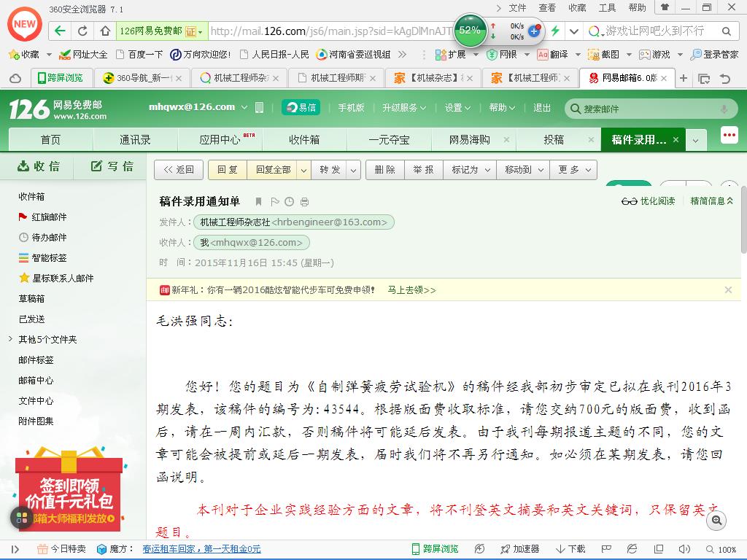Click the phone icon next to the email address
This screenshot has width=747, height=560.
click(x=259, y=108)
